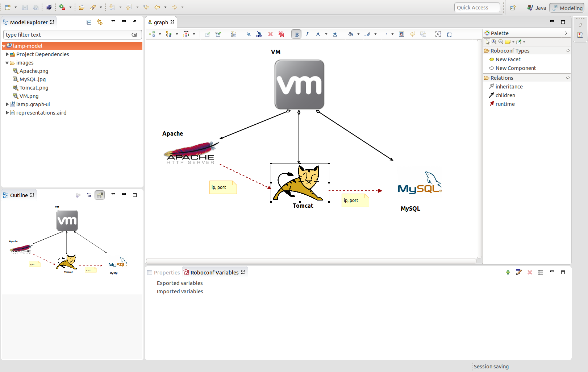The height and width of the screenshot is (372, 588).
Task: Open the Arrange All dropdown arrow
Action: coord(160,34)
